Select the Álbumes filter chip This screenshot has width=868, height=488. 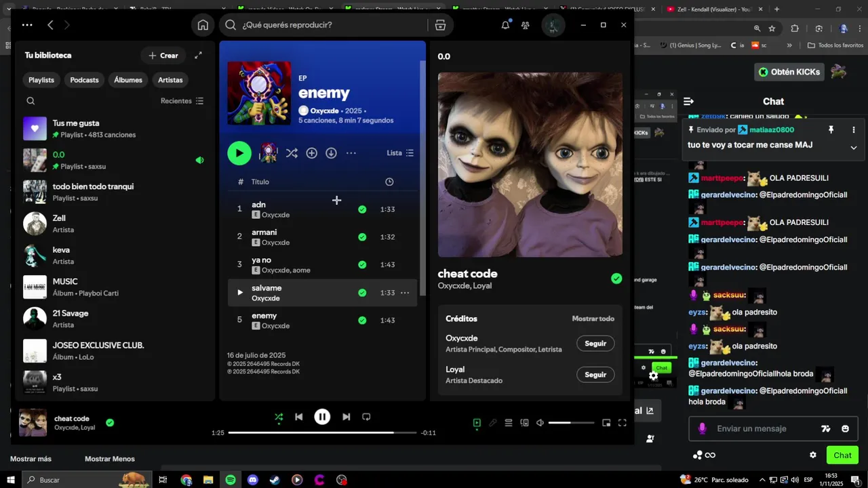128,80
